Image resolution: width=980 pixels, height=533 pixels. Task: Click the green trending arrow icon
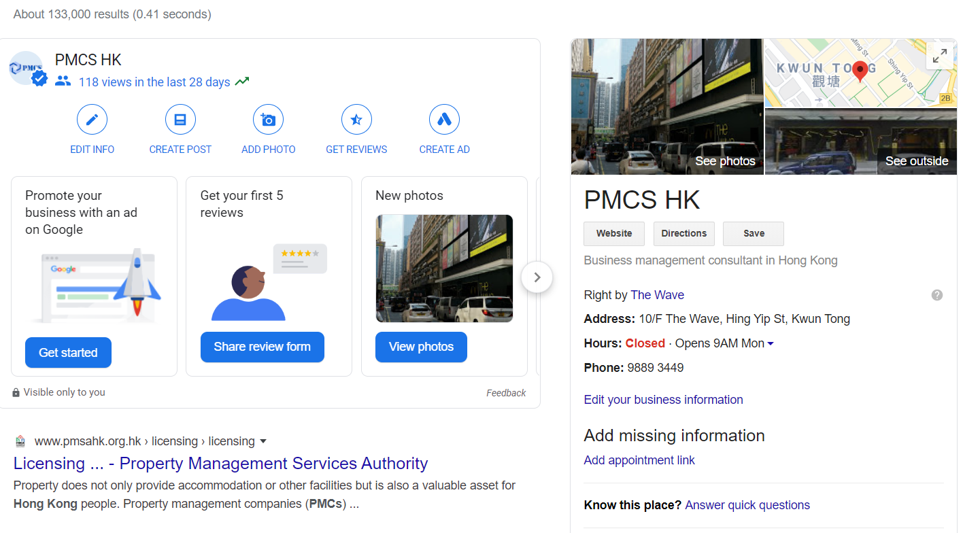242,82
